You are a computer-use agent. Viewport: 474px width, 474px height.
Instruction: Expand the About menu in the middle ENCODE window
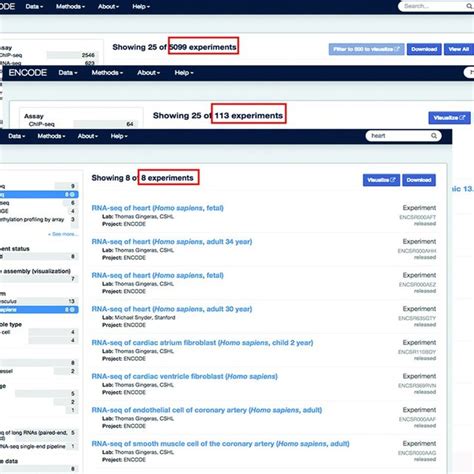(x=149, y=73)
